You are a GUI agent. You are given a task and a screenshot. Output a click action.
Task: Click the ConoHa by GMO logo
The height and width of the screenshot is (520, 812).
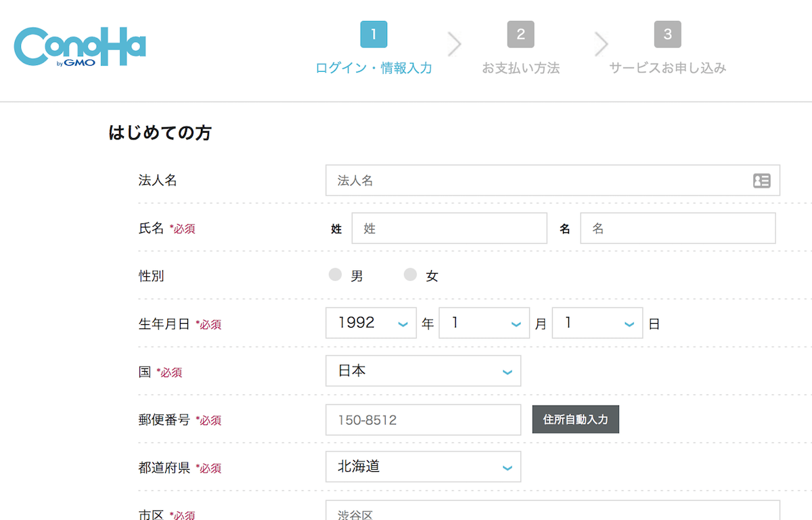(80, 46)
